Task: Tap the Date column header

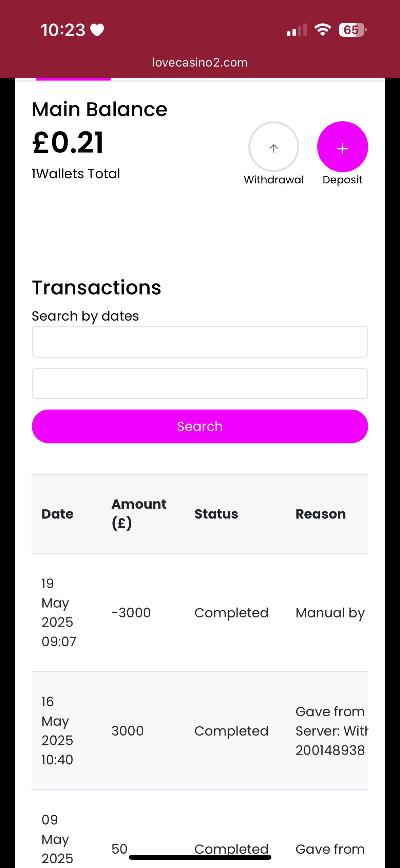Action: coord(57,514)
